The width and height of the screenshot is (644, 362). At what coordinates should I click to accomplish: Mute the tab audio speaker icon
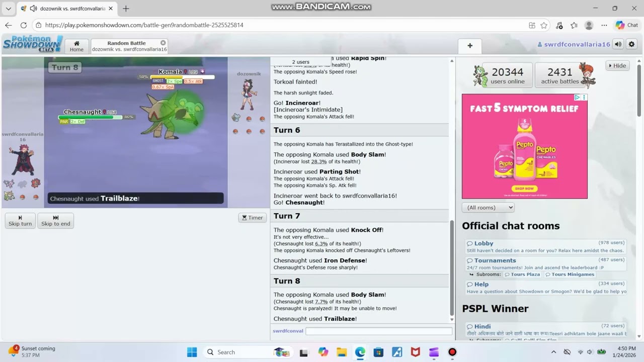tap(33, 9)
